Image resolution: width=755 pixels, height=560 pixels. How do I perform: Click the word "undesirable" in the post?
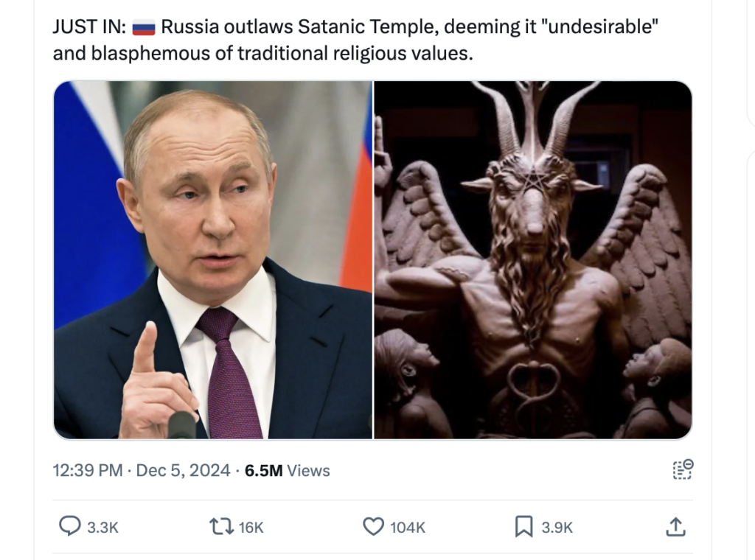(x=600, y=27)
